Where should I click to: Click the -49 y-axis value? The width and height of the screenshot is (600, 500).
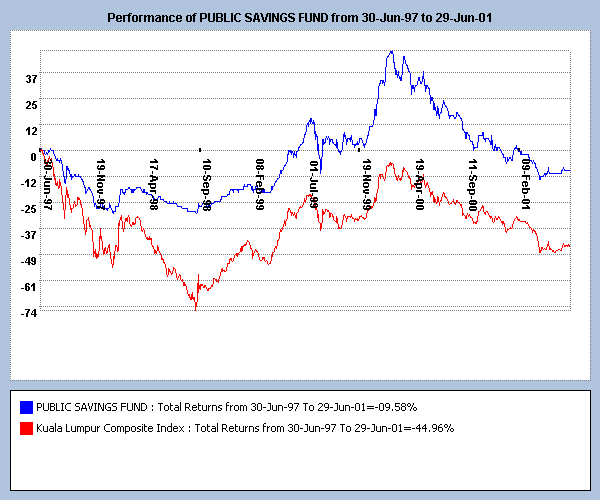coord(29,261)
